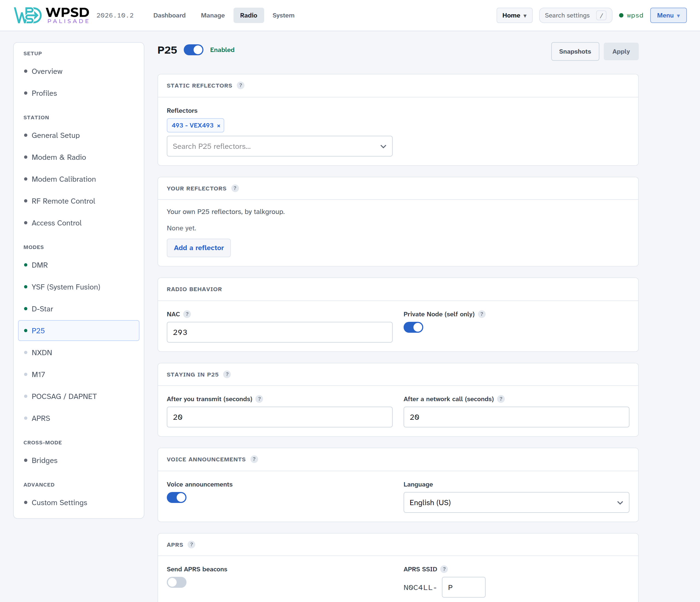Show the NAC help tooltip

pos(187,314)
